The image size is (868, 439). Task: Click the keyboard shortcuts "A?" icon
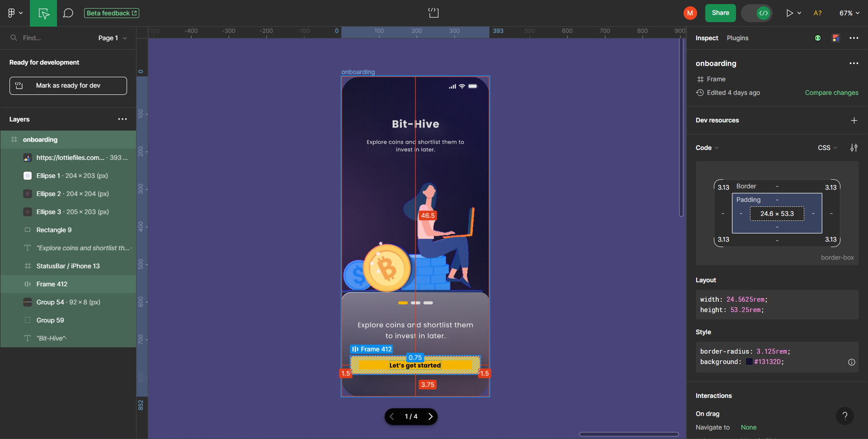click(x=817, y=13)
